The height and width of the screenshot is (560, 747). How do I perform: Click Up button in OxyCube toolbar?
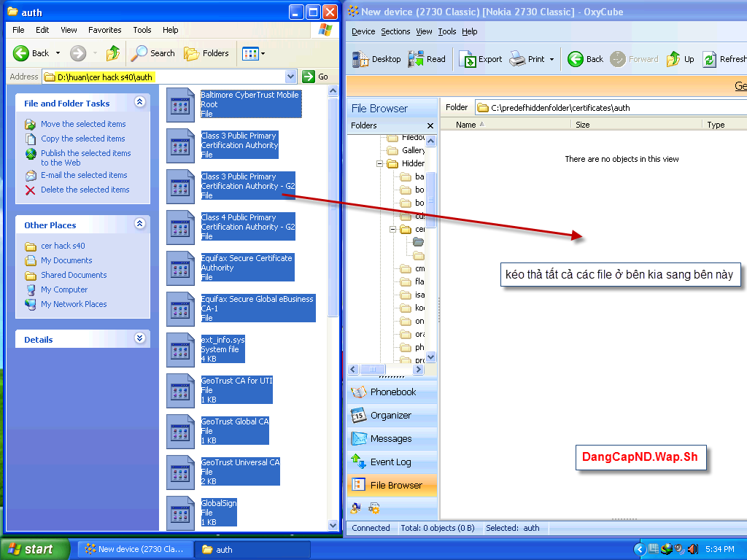click(681, 59)
